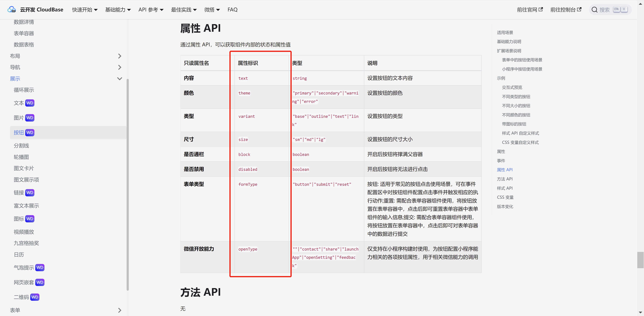Viewport: 644px width, 316px height.
Task: Jump to 不同颜色的按钮 in outline
Action: pyautogui.click(x=516, y=115)
